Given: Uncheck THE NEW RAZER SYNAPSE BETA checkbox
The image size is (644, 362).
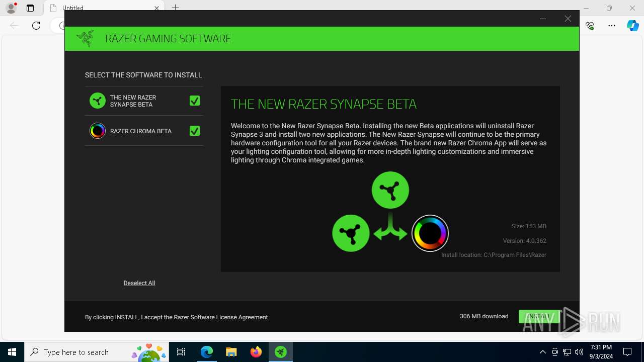Looking at the screenshot, I should 195,101.
